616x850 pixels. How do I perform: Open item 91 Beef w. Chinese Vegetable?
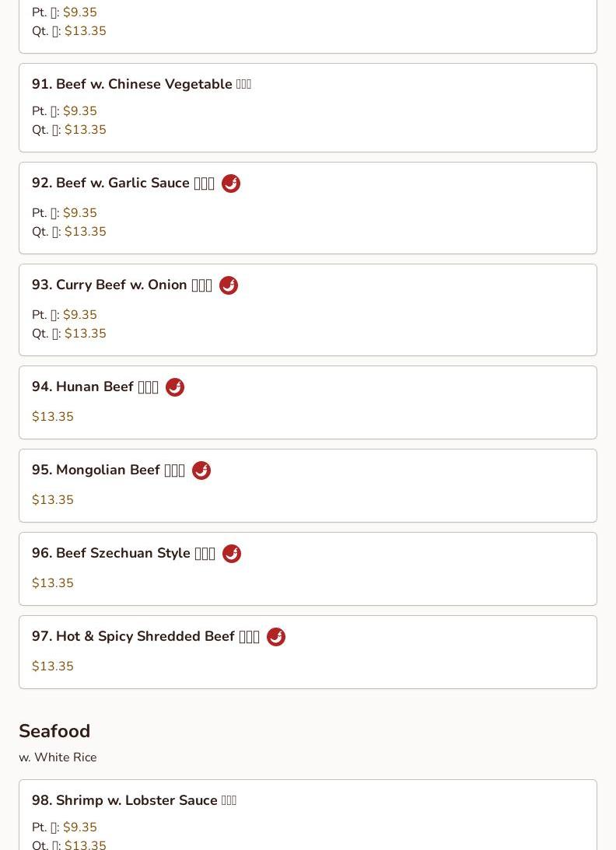point(142,84)
